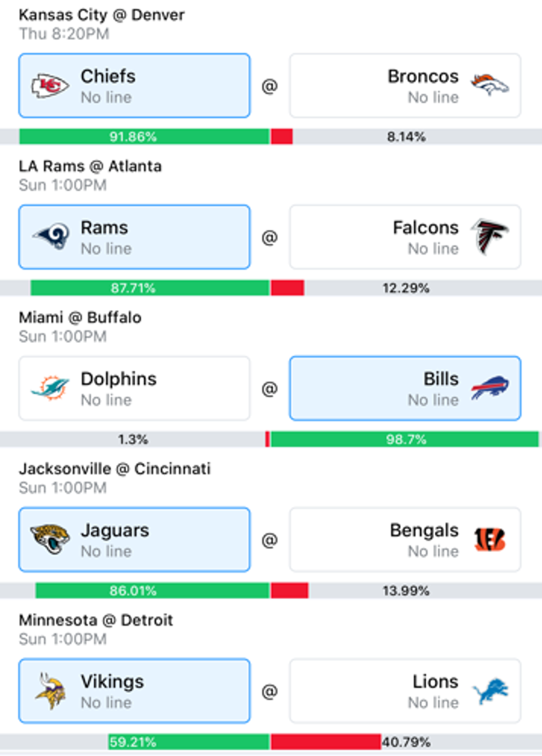The width and height of the screenshot is (542, 756).
Task: Switch pick to the Falcons
Action: click(x=405, y=237)
